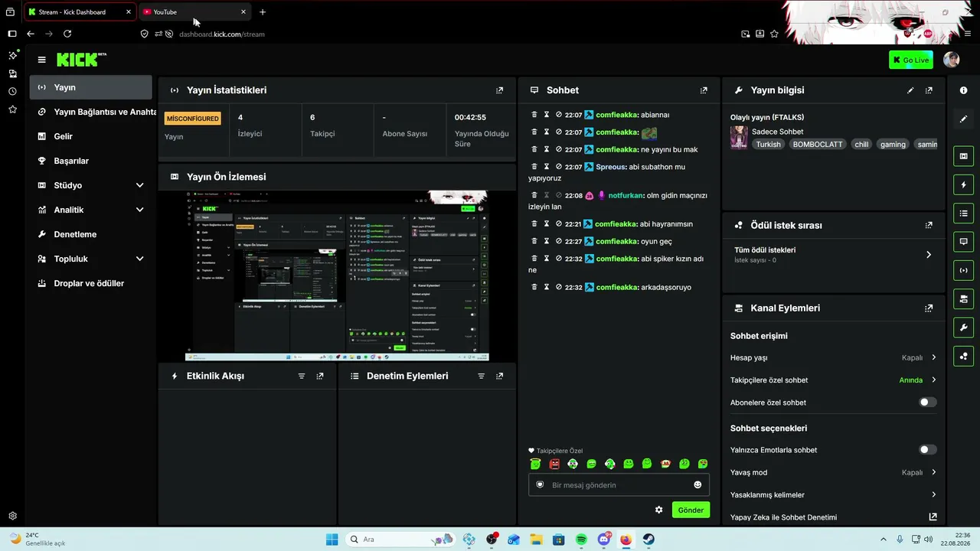The height and width of the screenshot is (551, 980).
Task: Click the stream preview thumbnail
Action: (x=338, y=275)
